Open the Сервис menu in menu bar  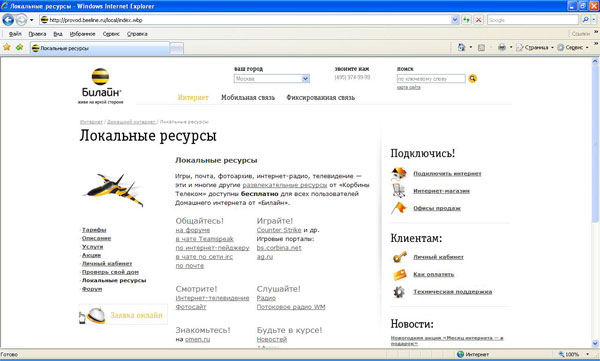[x=111, y=34]
